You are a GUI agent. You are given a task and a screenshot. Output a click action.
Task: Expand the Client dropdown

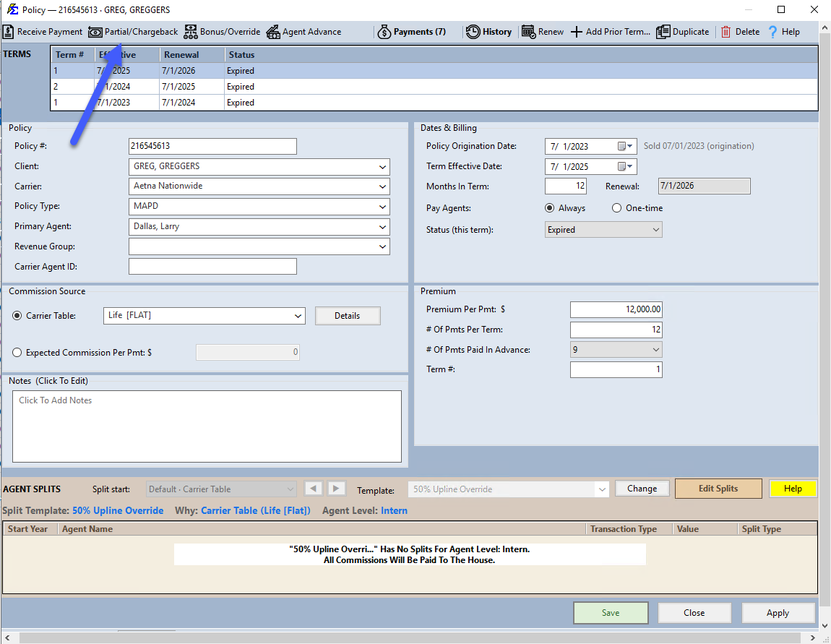click(x=382, y=166)
